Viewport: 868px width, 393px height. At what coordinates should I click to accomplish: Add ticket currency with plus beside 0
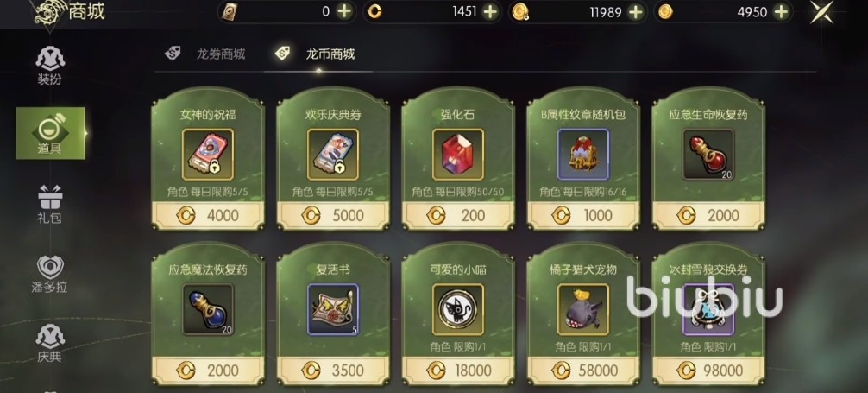pyautogui.click(x=344, y=11)
